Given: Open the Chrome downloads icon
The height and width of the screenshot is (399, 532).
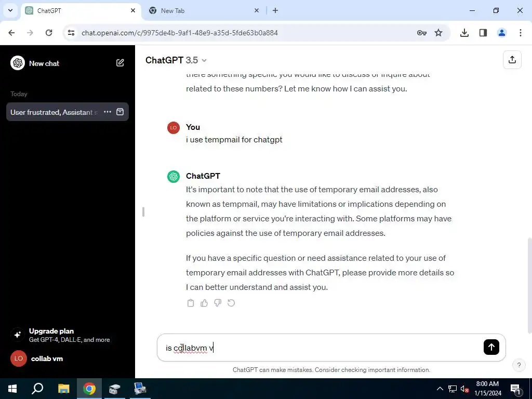Looking at the screenshot, I should click(464, 33).
